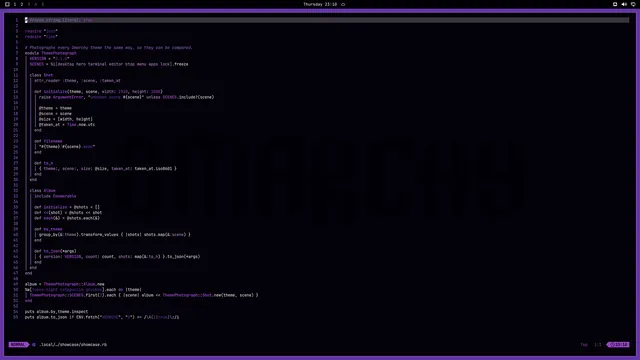Click the file icon before the showcase.rb path
640x360 pixels.
pyautogui.click(x=34, y=344)
